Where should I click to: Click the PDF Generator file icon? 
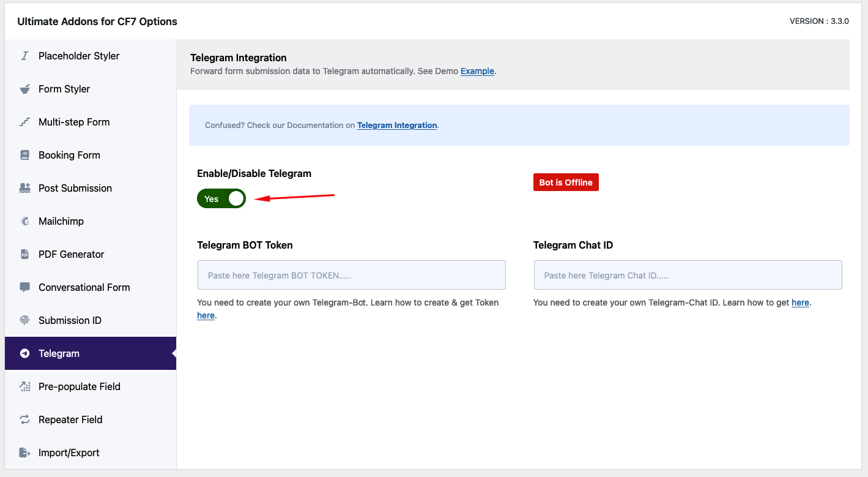click(x=24, y=254)
